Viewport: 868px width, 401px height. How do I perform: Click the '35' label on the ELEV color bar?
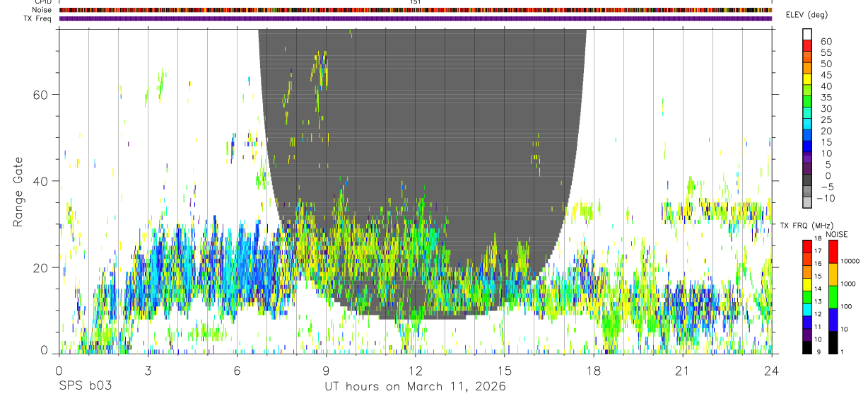tap(826, 98)
